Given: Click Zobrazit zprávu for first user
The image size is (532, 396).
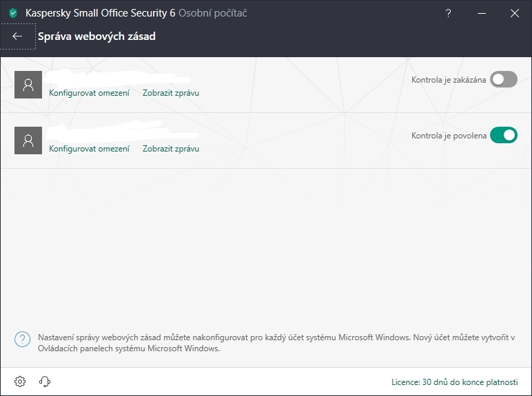Looking at the screenshot, I should (x=171, y=93).
